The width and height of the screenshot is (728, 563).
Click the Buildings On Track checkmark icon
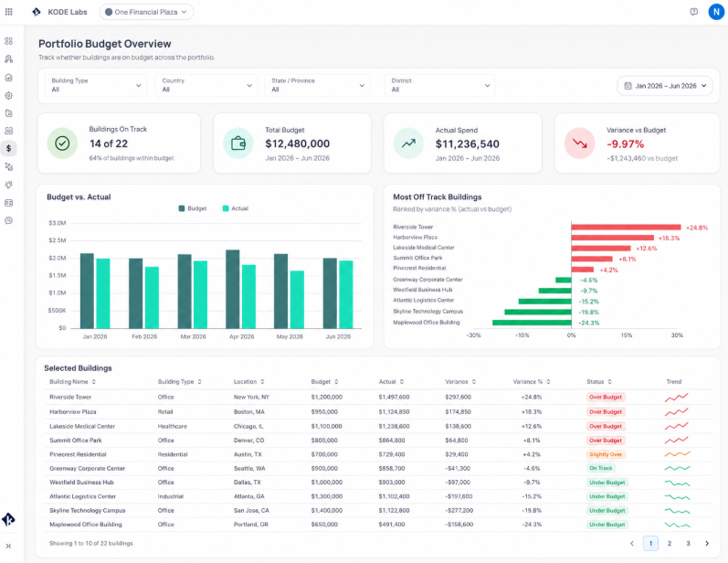62,143
